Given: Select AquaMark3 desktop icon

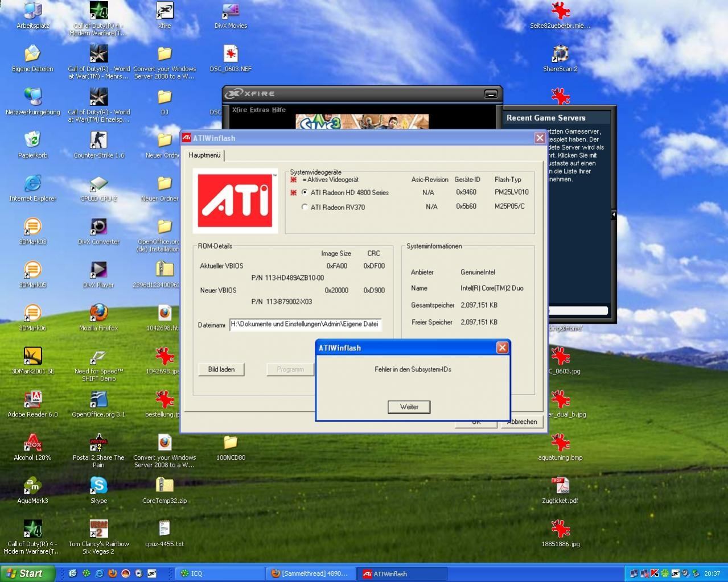Looking at the screenshot, I should (x=32, y=491).
